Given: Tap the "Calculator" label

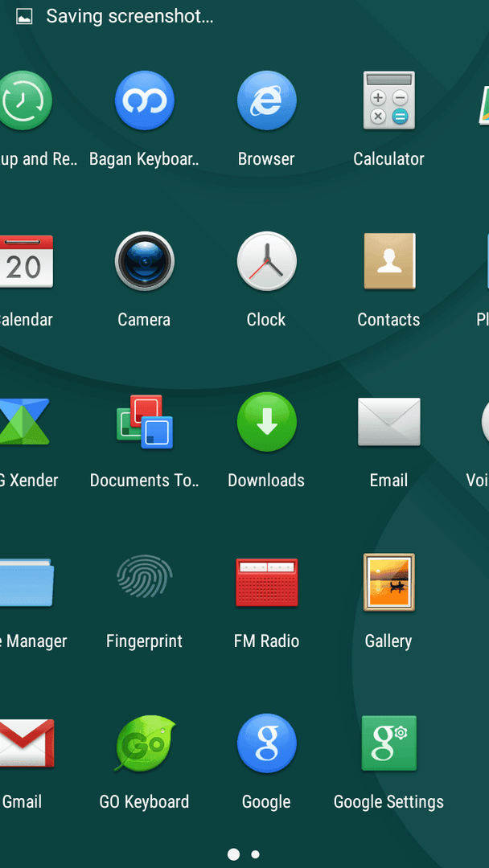Looking at the screenshot, I should click(x=388, y=159).
